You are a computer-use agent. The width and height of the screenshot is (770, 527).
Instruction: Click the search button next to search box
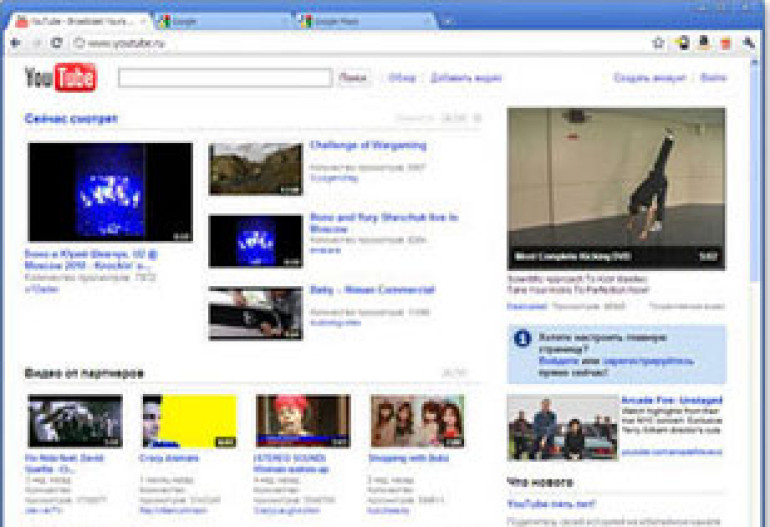353,78
